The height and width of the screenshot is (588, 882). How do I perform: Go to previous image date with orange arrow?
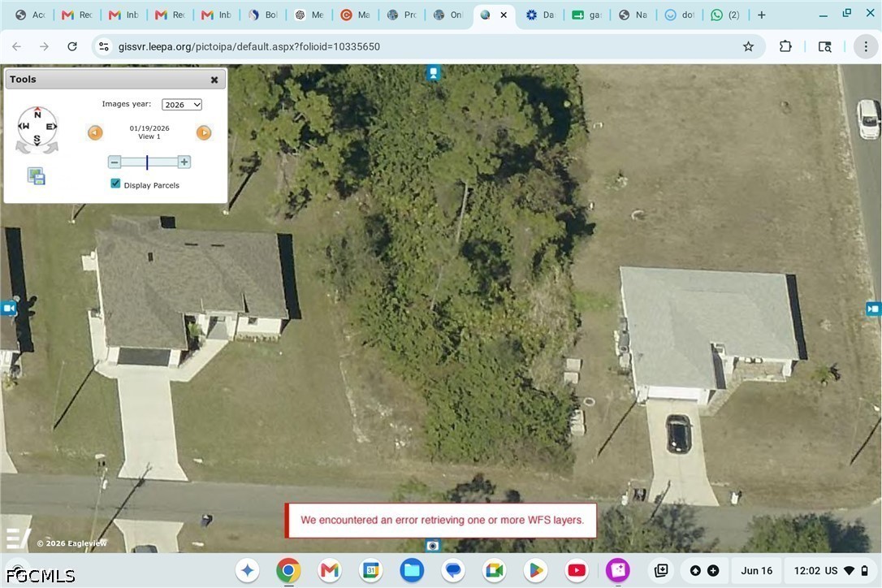[x=95, y=133]
